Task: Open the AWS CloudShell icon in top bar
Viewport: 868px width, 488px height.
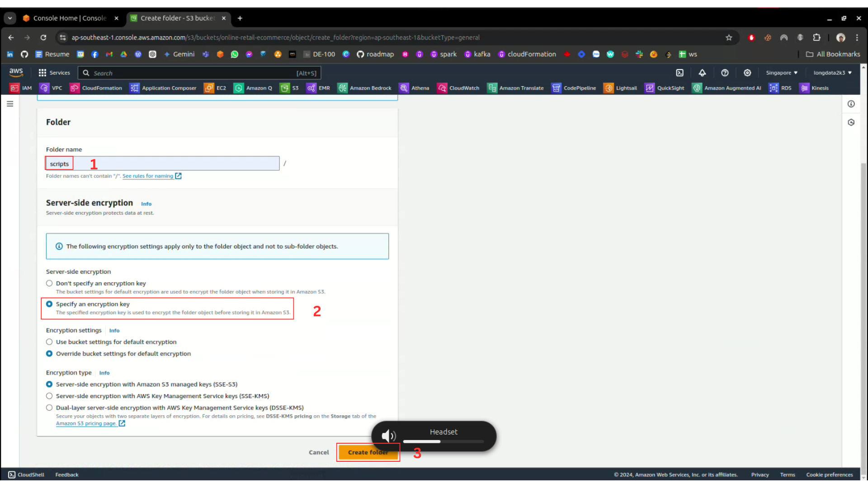Action: [679, 73]
